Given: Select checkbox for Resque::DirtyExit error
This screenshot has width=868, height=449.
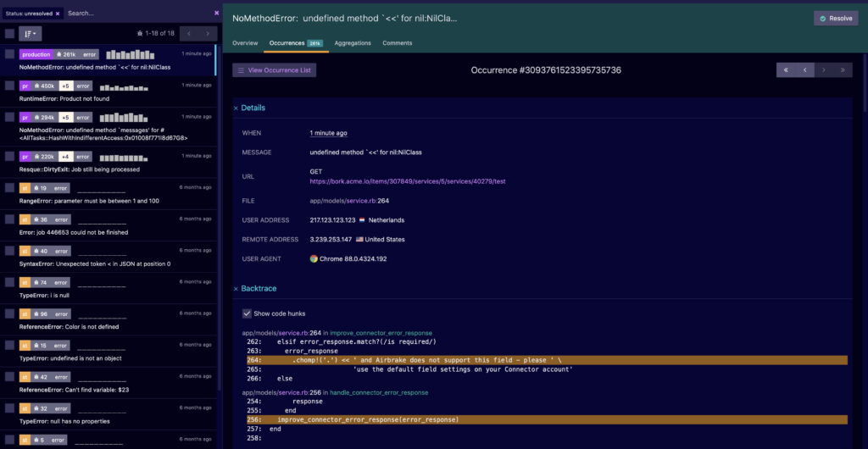Looking at the screenshot, I should 9,157.
